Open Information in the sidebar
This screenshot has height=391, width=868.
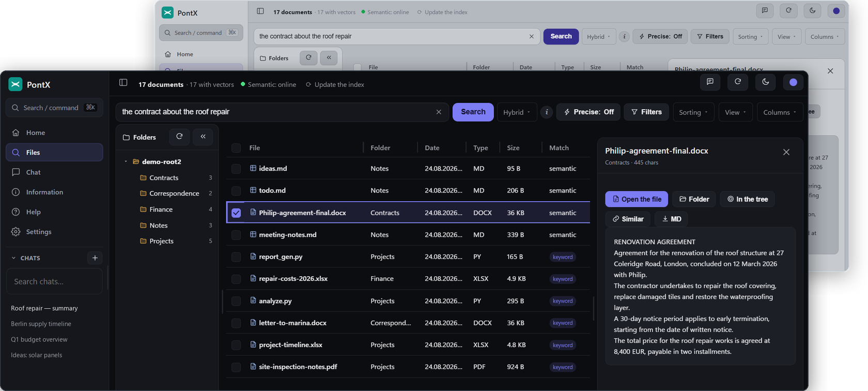(x=54, y=192)
